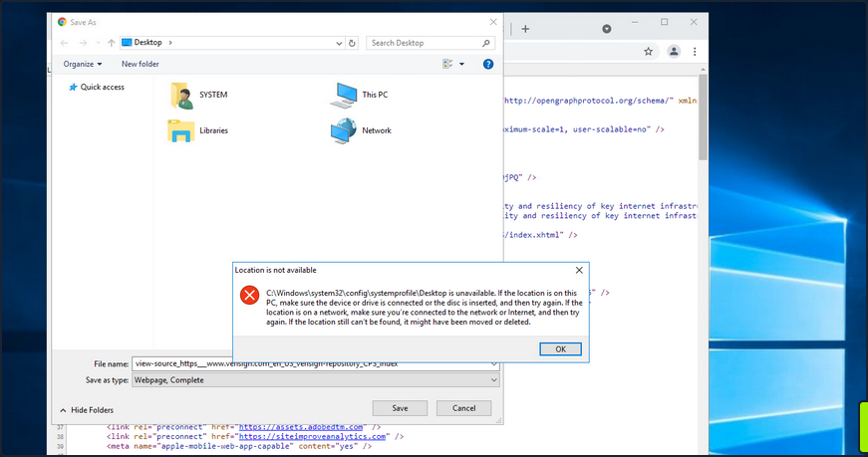
Task: Bookmark this page with the star icon
Action: 648,52
